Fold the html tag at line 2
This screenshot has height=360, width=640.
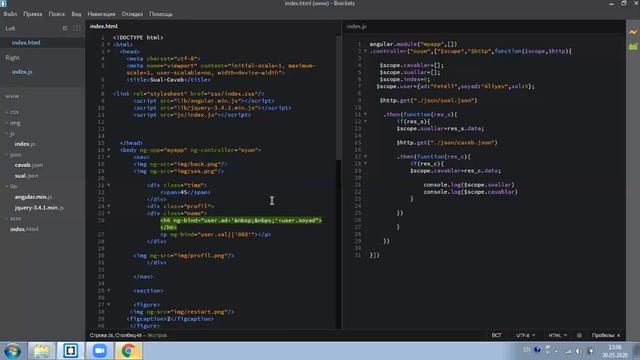[109, 44]
